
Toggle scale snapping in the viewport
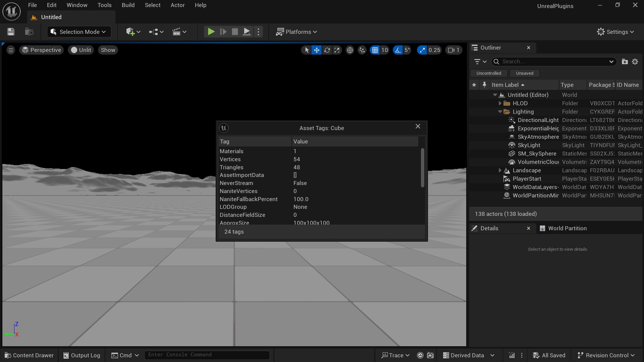422,50
